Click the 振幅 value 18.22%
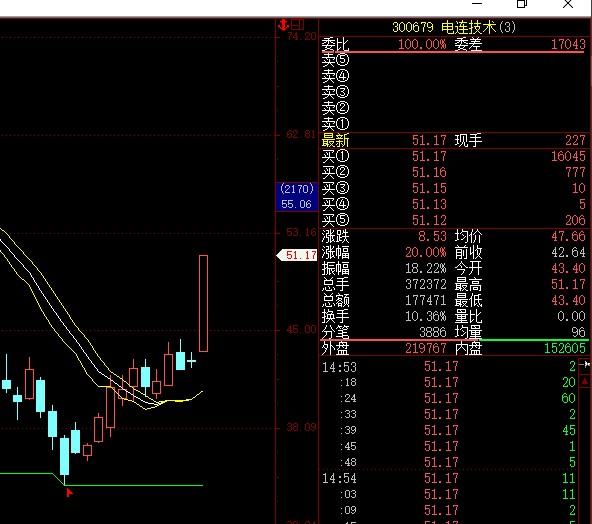Viewport: 592px width, 524px height. tap(426, 268)
